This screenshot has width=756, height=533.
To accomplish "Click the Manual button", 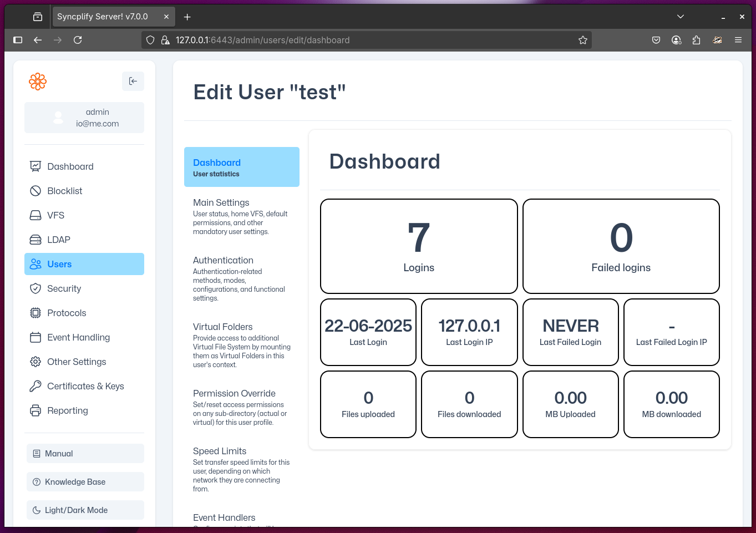I will point(59,453).
